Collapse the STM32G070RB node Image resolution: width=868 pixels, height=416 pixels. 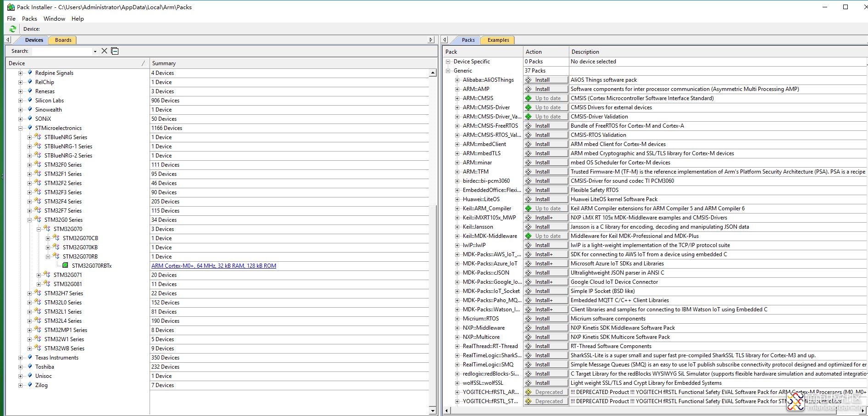coord(48,257)
